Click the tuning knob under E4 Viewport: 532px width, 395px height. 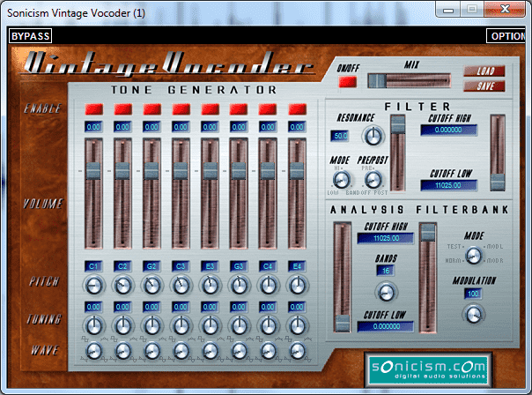(298, 325)
